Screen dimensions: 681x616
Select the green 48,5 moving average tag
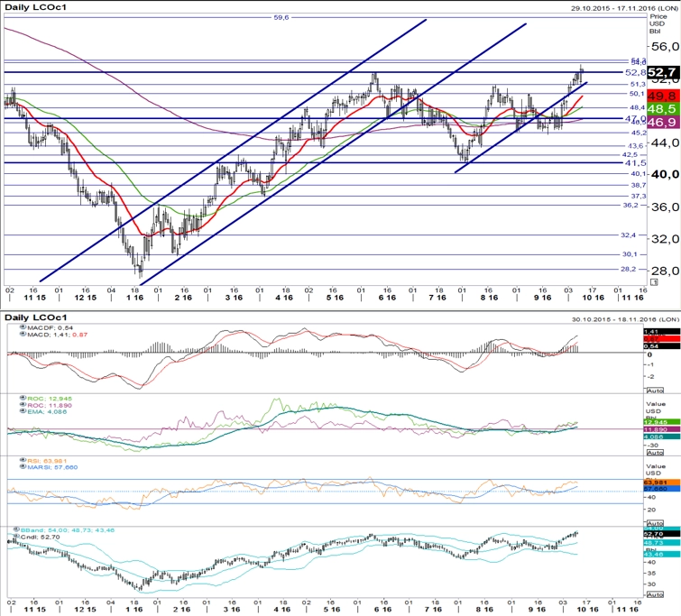click(x=663, y=108)
